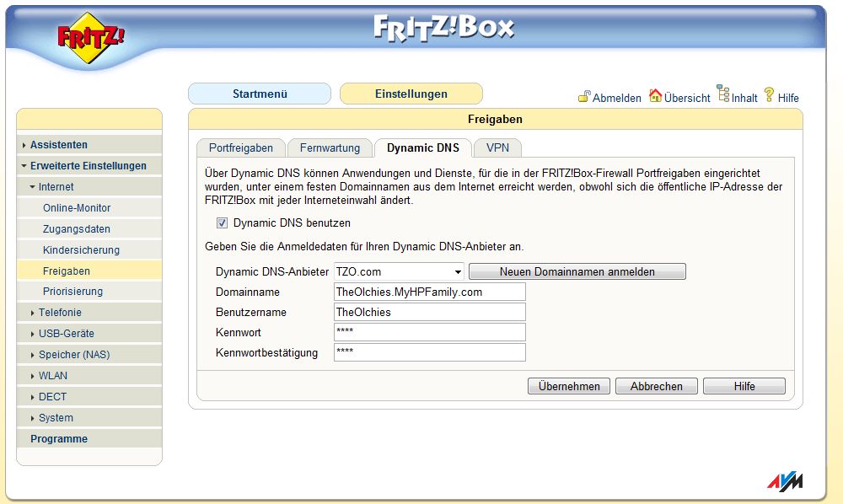Click Neuen Domainnamen anmelden button
Image resolution: width=843 pixels, height=504 pixels.
[x=577, y=271]
